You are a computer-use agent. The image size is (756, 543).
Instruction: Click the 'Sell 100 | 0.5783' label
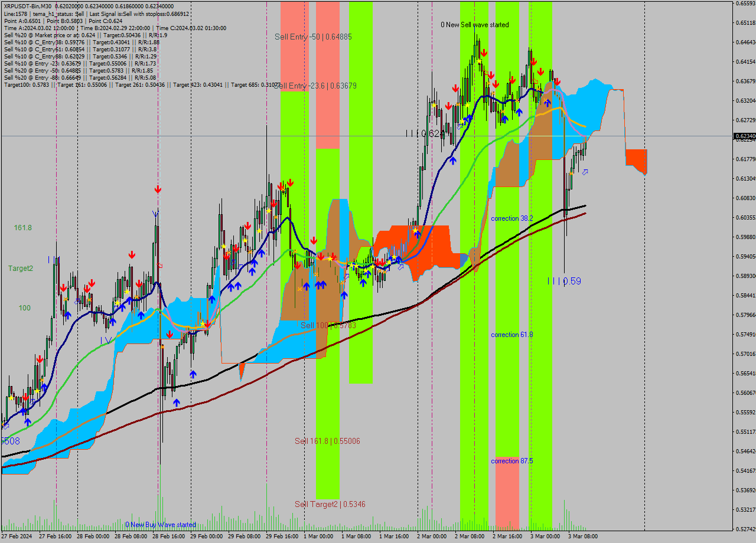point(328,325)
